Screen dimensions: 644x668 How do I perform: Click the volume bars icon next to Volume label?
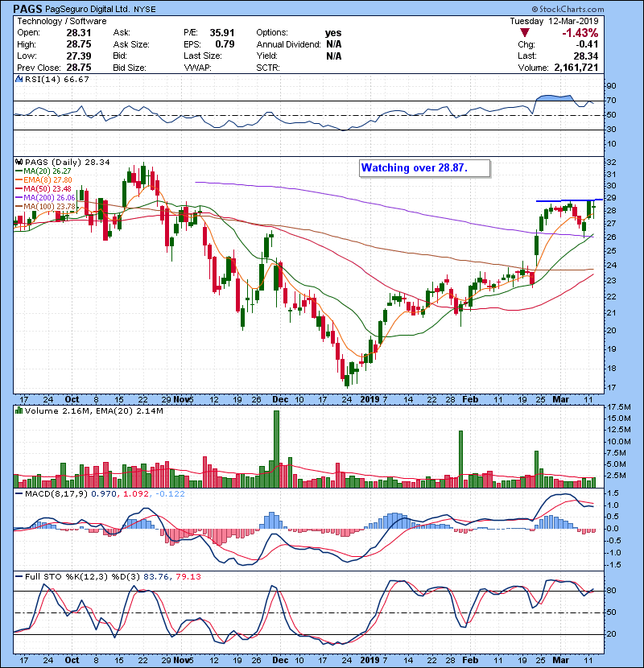click(19, 410)
